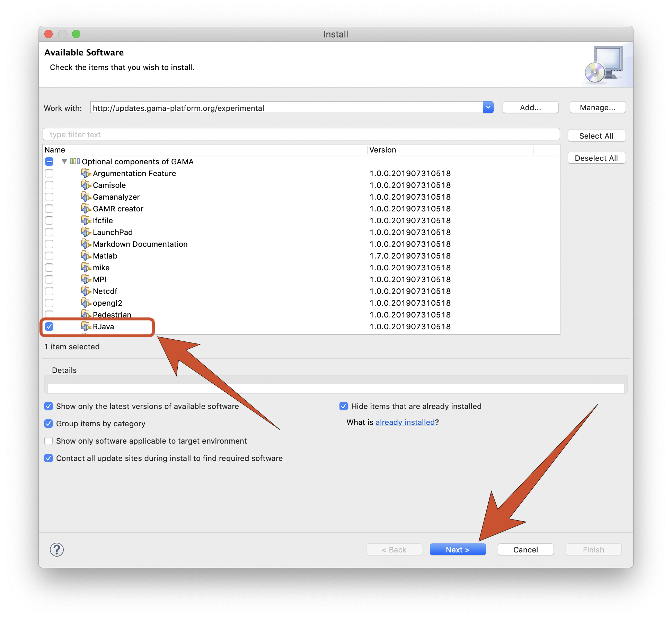
Task: Check the Gamanalyzer checkbox
Action: 49,197
